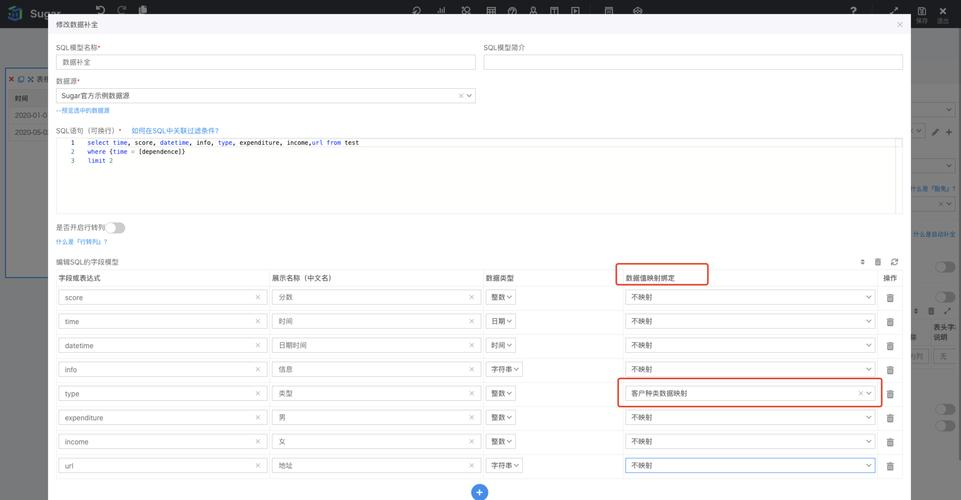
Task: Clear the 客户种类数据映射 selection
Action: point(860,393)
